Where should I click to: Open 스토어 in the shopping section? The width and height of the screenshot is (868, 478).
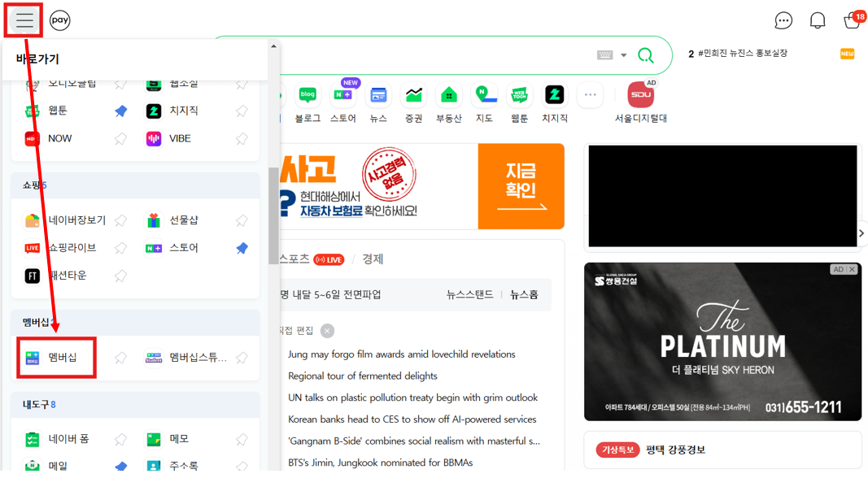(172, 248)
